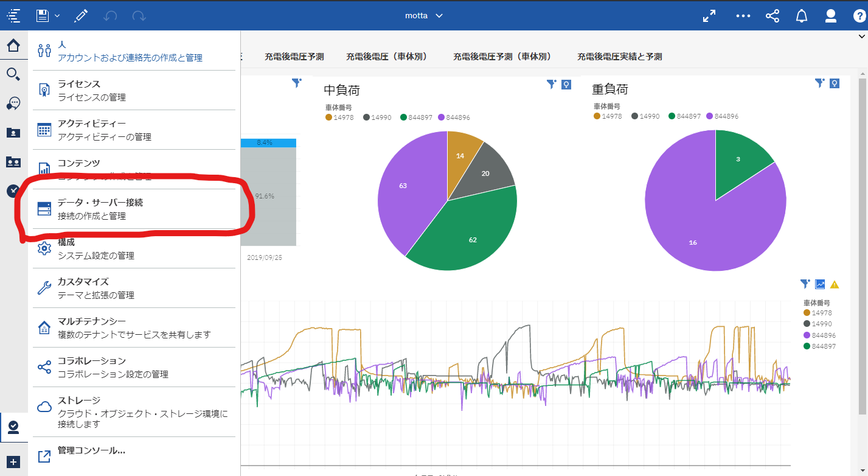Viewport: 868px width, 476px height.
Task: Go to Home in left sidebar
Action: coord(13,45)
